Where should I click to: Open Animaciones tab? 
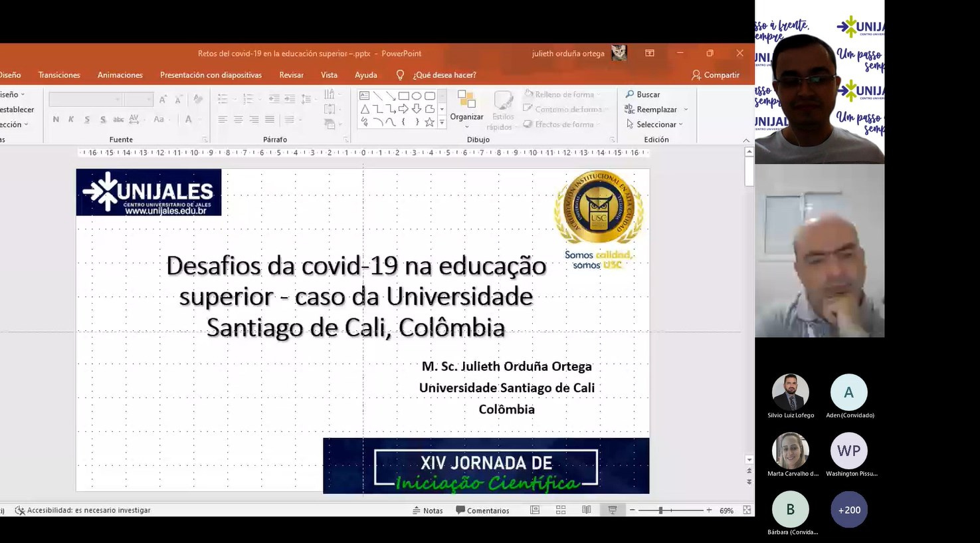[x=120, y=75]
